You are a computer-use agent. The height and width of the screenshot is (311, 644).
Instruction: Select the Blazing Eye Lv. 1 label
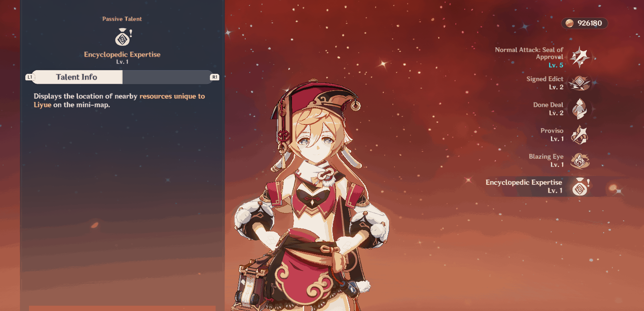tap(546, 160)
